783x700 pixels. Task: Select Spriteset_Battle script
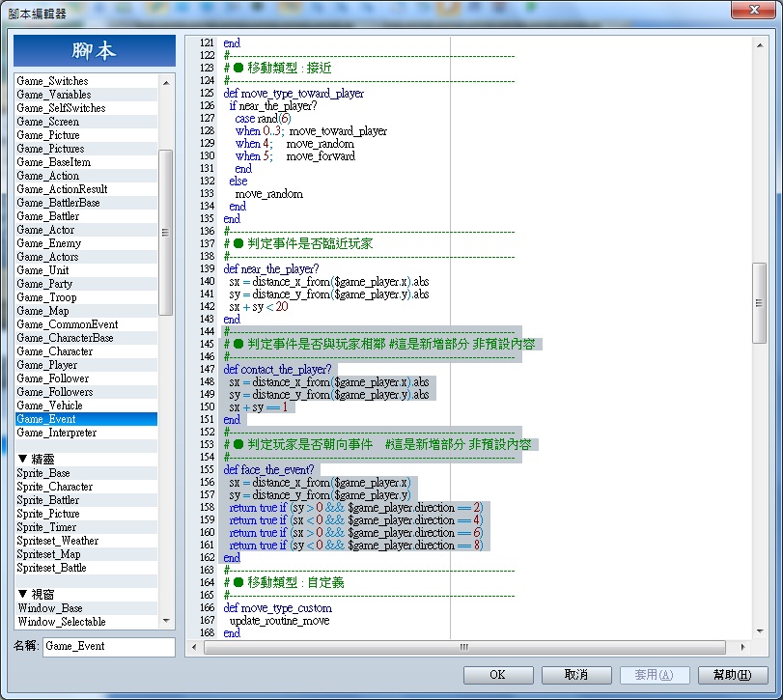[86, 568]
